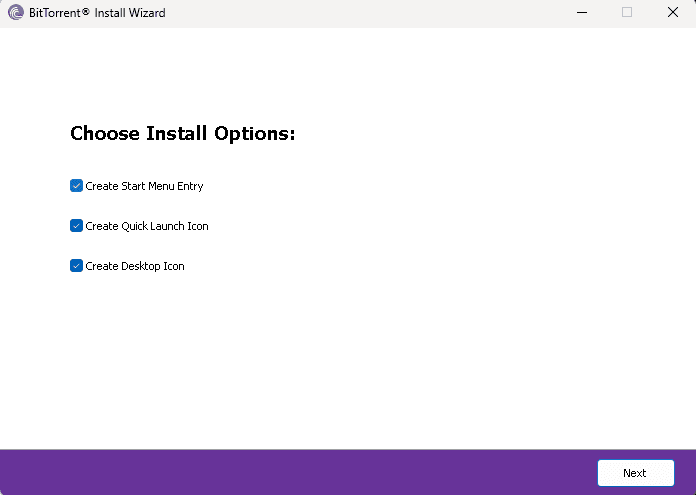Viewport: 696px width, 495px height.
Task: Uncheck the Create Start Menu Entry checkbox
Action: 76,186
